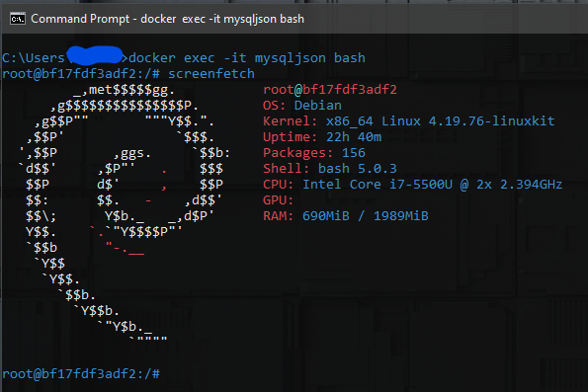Click the red 'root@bf17fdf3adf2' header in system info

(x=330, y=90)
